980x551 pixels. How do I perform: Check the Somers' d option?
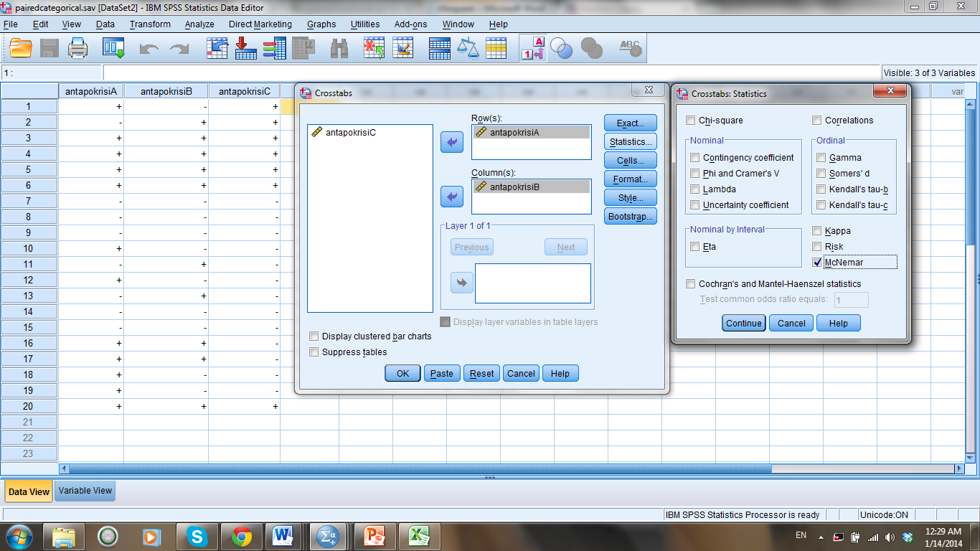point(821,174)
